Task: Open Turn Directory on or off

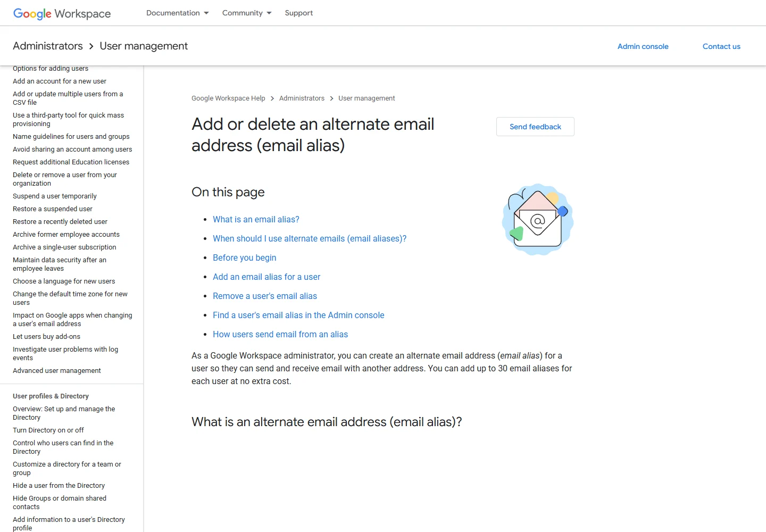Action: [48, 430]
